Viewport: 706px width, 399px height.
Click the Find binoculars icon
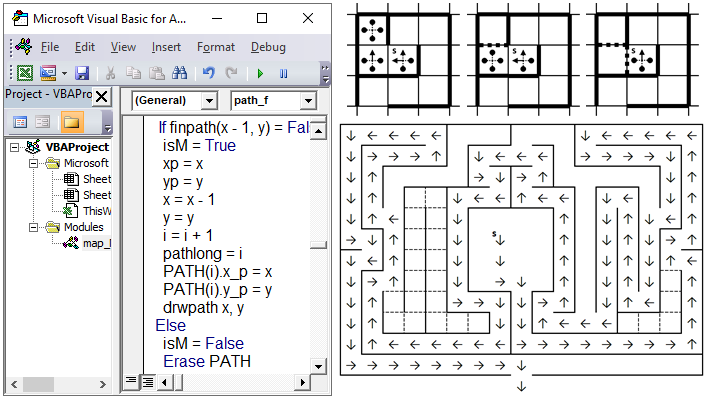(x=180, y=73)
